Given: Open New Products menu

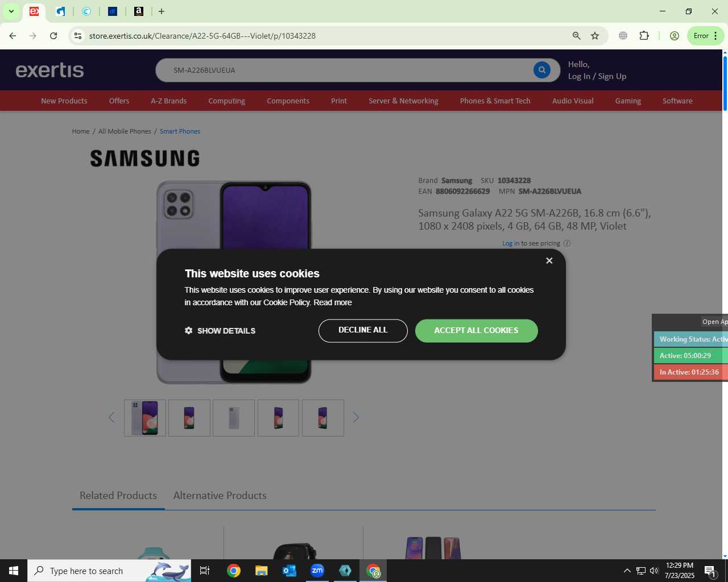Looking at the screenshot, I should [64, 101].
